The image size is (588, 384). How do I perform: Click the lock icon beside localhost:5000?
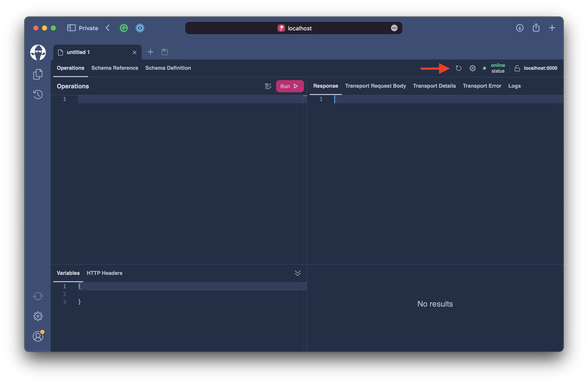tap(517, 68)
